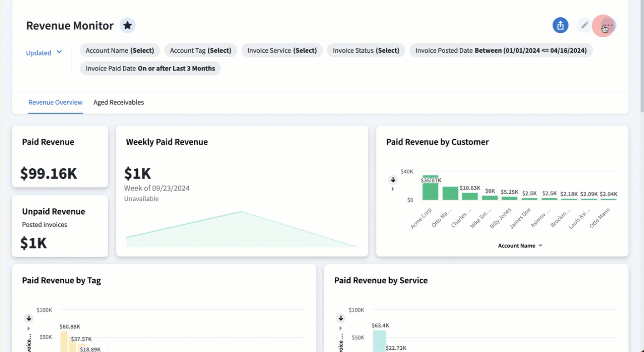The width and height of the screenshot is (644, 352).
Task: Open the three-dot more options menu
Action: point(608,25)
